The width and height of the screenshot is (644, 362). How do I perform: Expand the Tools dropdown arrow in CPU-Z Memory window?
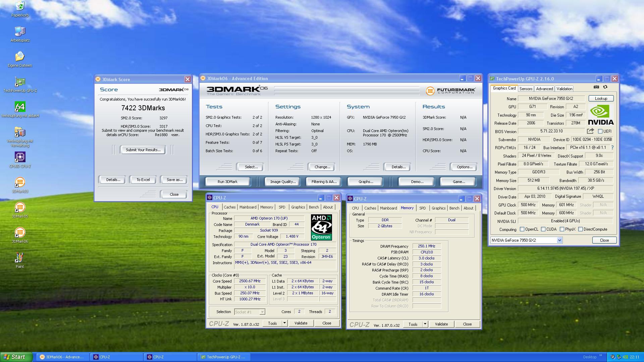coord(425,324)
